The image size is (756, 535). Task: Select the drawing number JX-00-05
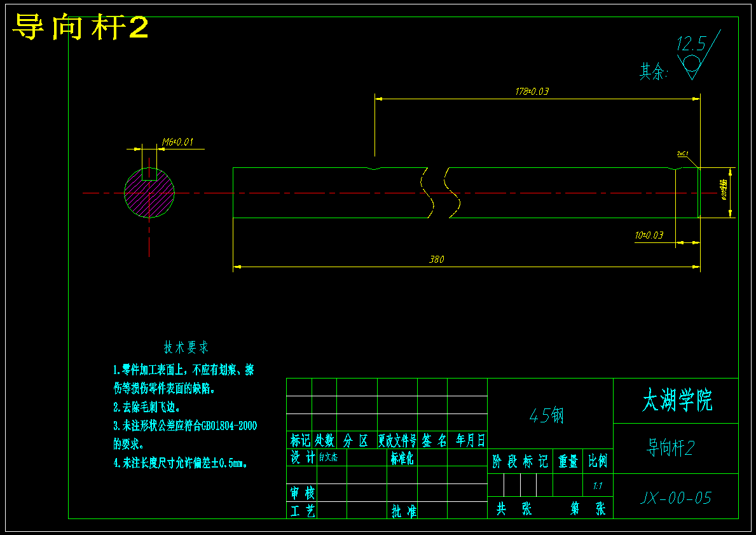click(x=676, y=498)
